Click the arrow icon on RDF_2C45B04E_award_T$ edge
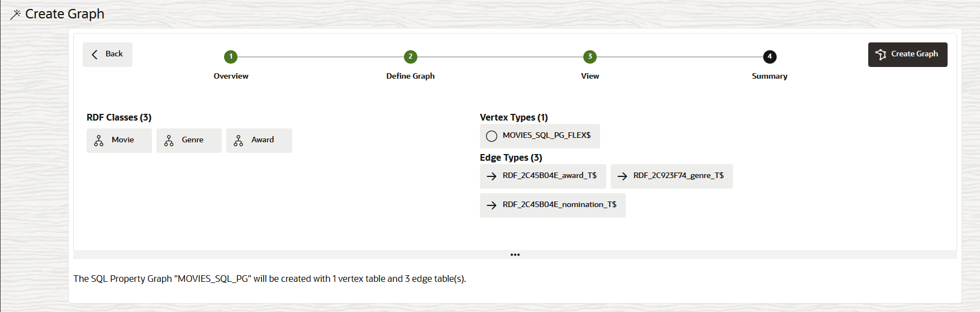980x312 pixels. 492,176
